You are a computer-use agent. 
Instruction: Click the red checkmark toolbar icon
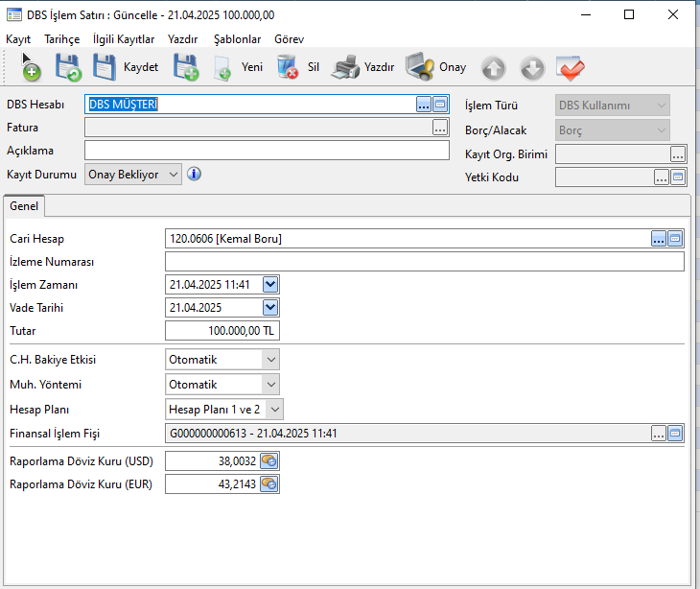[571, 68]
